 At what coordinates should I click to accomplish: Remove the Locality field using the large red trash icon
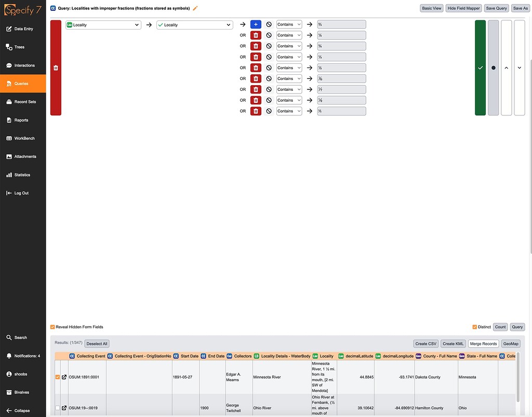(56, 68)
